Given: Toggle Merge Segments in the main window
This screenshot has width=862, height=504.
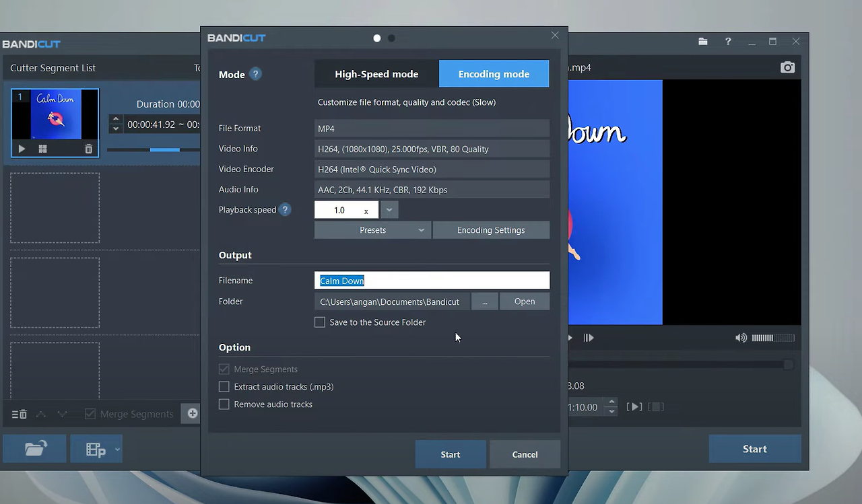Looking at the screenshot, I should 90,414.
